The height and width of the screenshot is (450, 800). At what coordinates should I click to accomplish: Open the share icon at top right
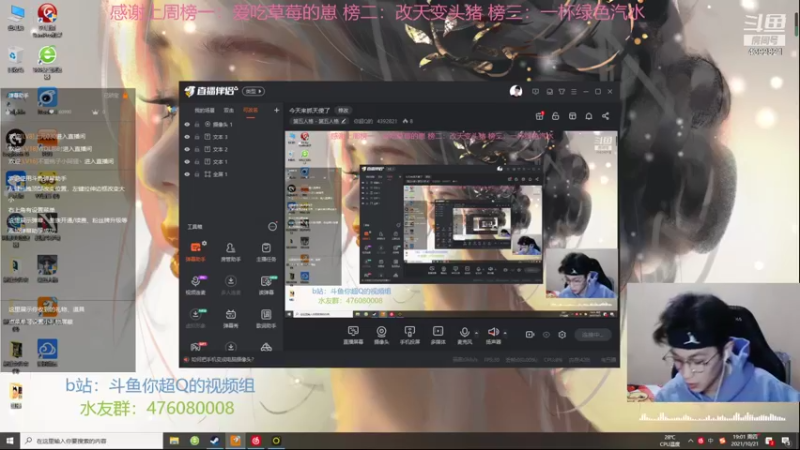606,116
